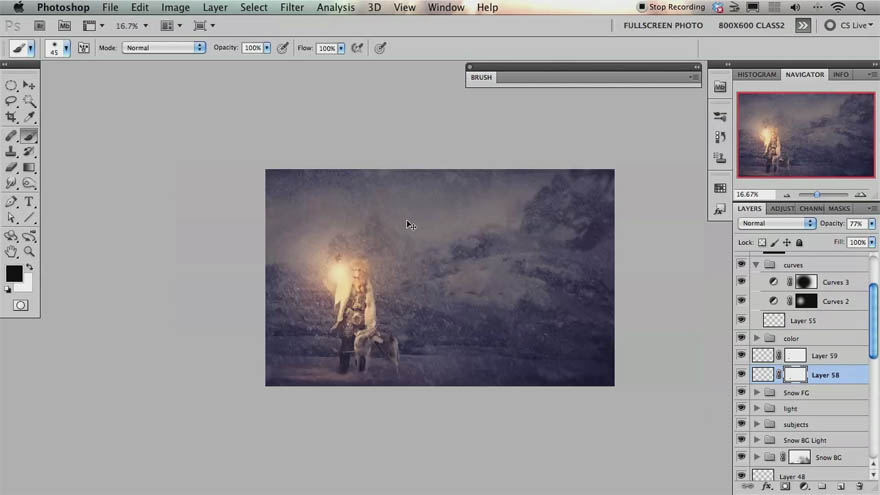This screenshot has height=495, width=880.
Task: Select the Elliptical Marquee tool
Action: pos(11,85)
